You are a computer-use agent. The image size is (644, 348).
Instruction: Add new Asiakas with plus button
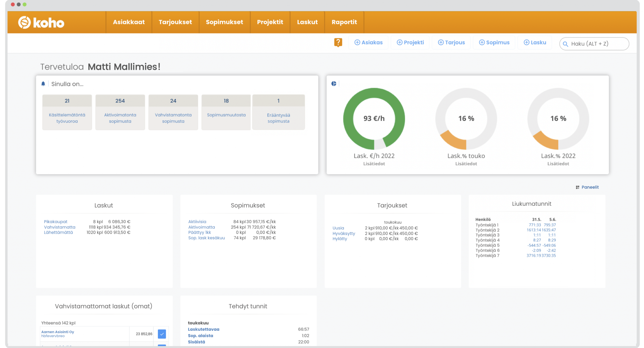click(x=369, y=42)
